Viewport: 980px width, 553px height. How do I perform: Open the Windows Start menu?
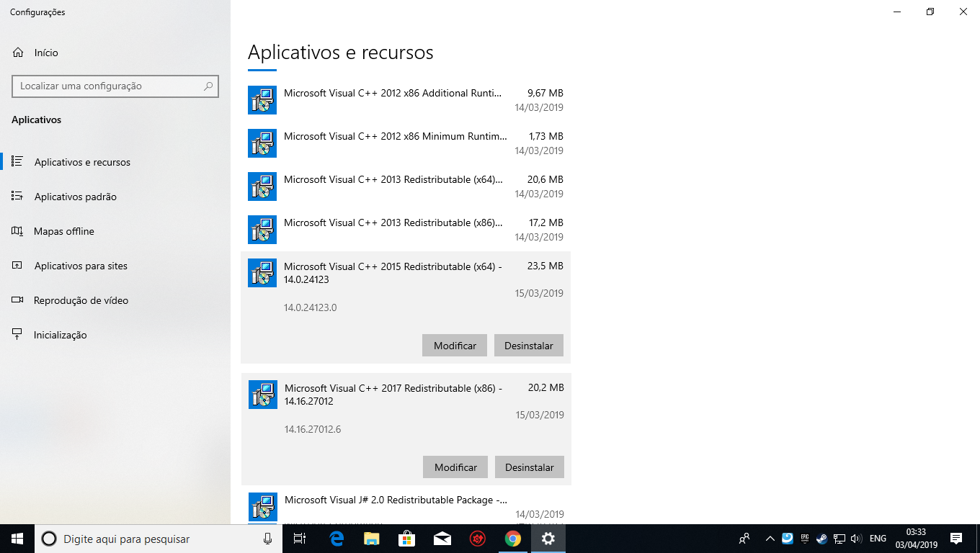(x=17, y=539)
